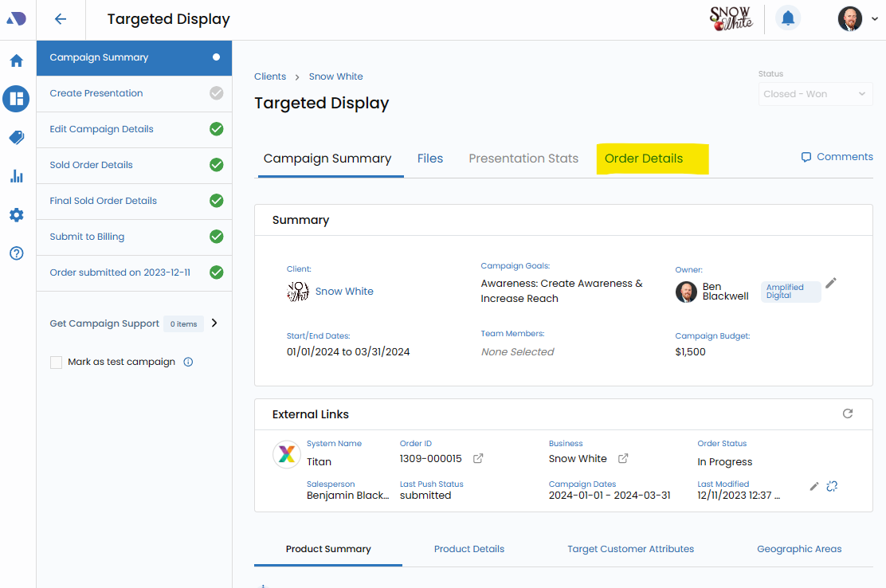886x588 pixels.
Task: Go to Home in left sidebar
Action: 17,61
